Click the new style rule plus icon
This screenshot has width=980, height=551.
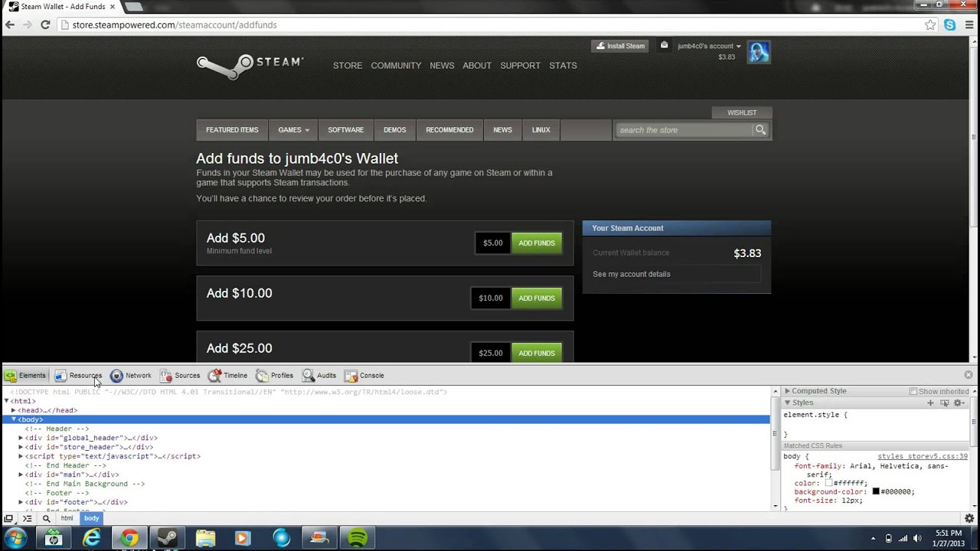coord(931,403)
